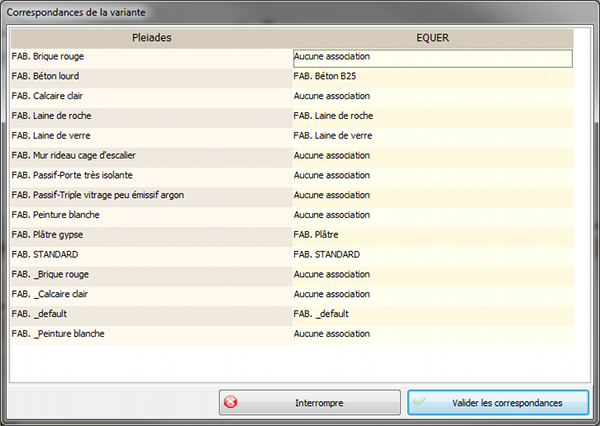The height and width of the screenshot is (426, 600).
Task: Select the EQUER column header
Action: click(433, 38)
